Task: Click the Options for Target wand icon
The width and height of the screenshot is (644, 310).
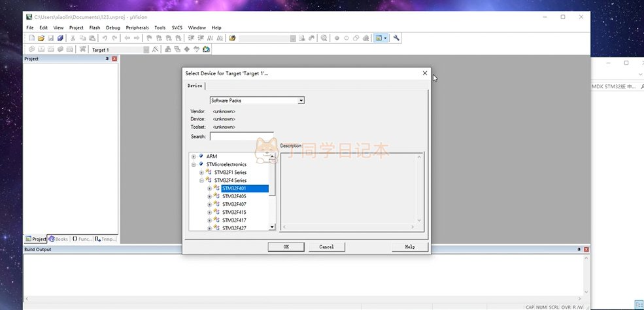Action: [x=155, y=49]
